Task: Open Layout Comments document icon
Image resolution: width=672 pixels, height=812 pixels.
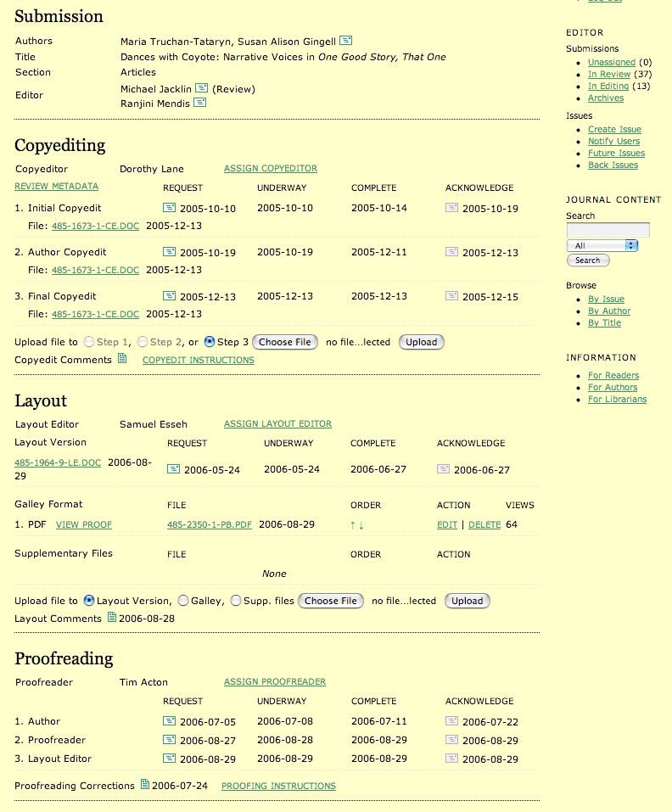Action: pyautogui.click(x=112, y=617)
